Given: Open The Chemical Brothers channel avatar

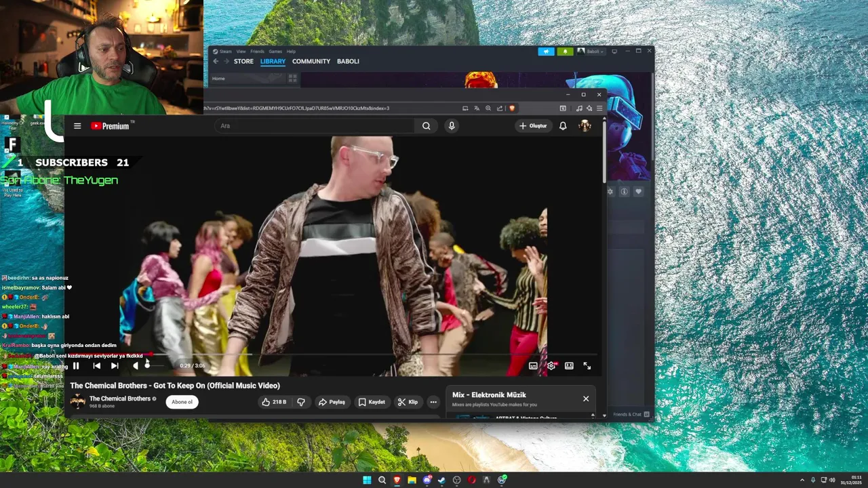Looking at the screenshot, I should [x=78, y=402].
